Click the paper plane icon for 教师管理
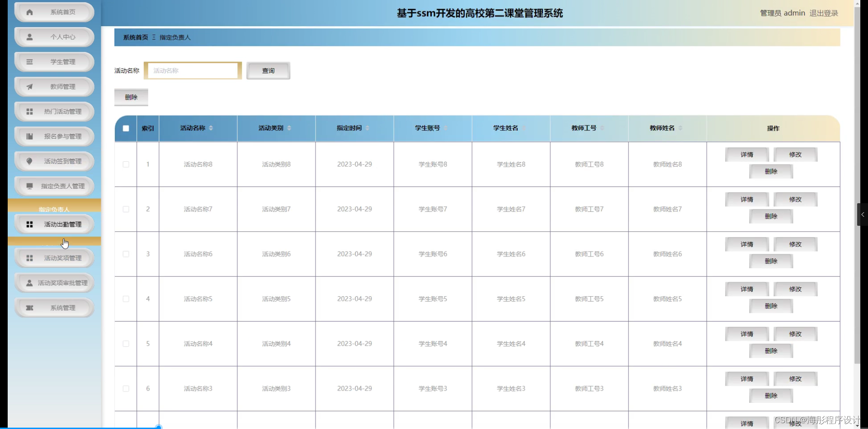The height and width of the screenshot is (429, 868). tap(30, 87)
